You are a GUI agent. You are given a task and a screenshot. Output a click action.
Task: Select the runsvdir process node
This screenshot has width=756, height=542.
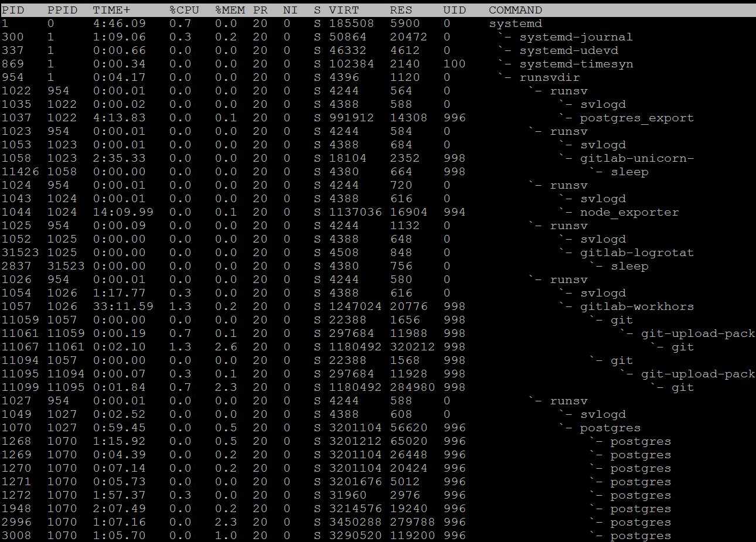click(x=549, y=77)
